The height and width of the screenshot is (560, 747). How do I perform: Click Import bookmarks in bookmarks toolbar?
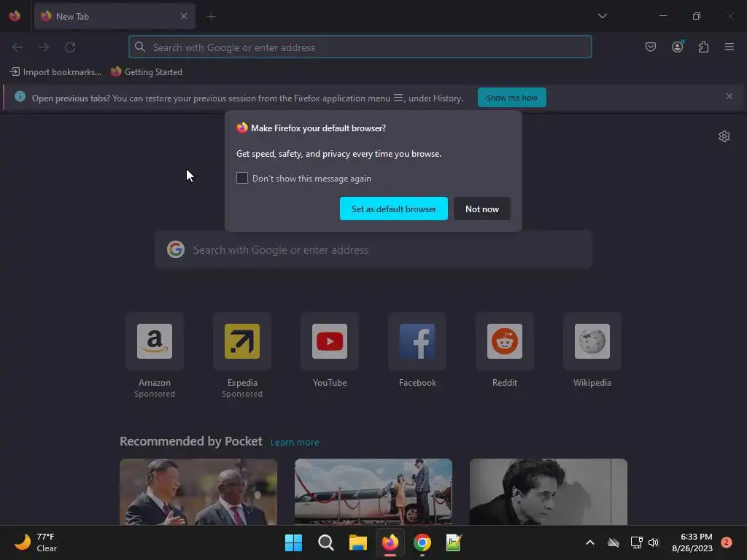point(55,72)
